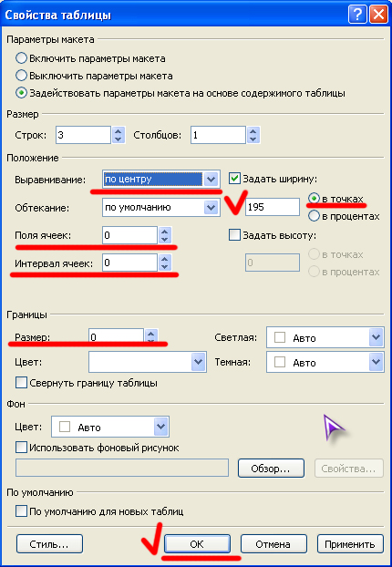The height and width of the screenshot is (567, 392).
Task: Uncheck the Задать ширину checkbox
Action: (234, 179)
